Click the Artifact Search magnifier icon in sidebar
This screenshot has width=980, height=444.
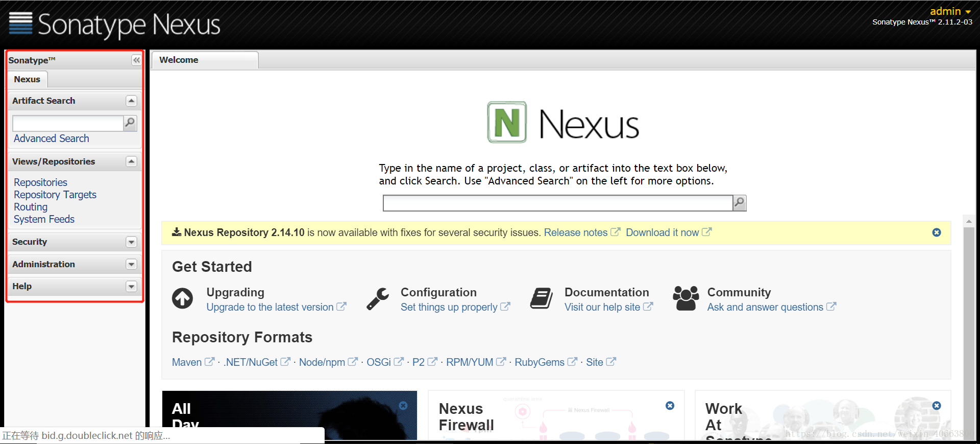coord(130,123)
